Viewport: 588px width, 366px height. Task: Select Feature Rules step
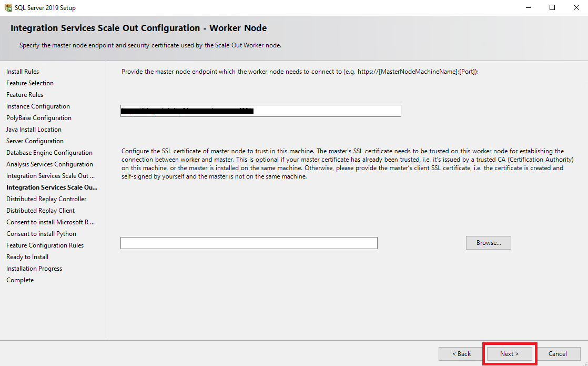(x=25, y=95)
